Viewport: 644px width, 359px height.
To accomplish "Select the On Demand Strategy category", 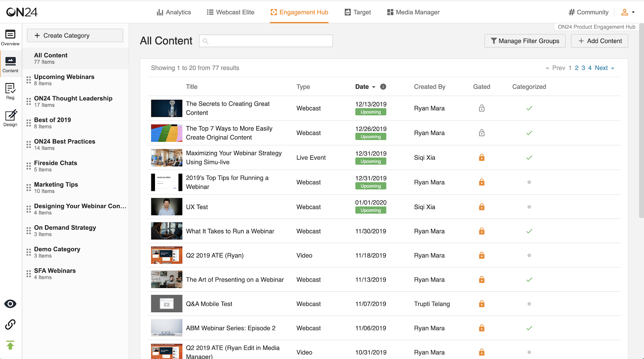I will click(75, 230).
